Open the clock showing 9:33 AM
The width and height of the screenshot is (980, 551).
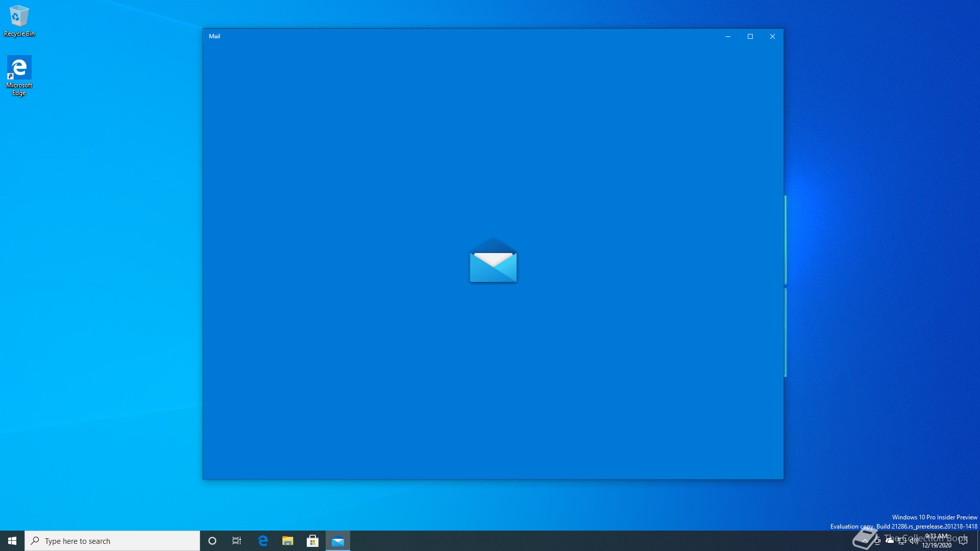(937, 541)
